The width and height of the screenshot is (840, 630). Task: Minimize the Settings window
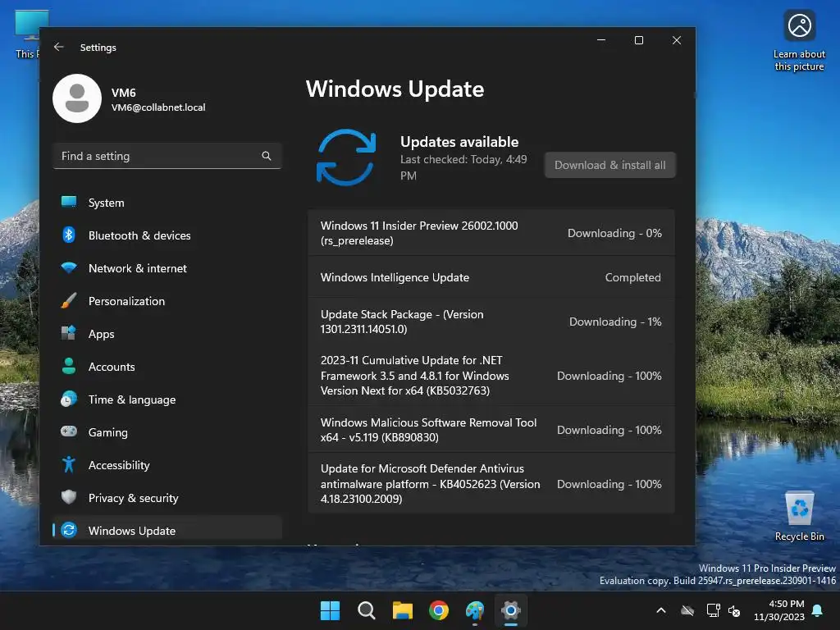601,40
